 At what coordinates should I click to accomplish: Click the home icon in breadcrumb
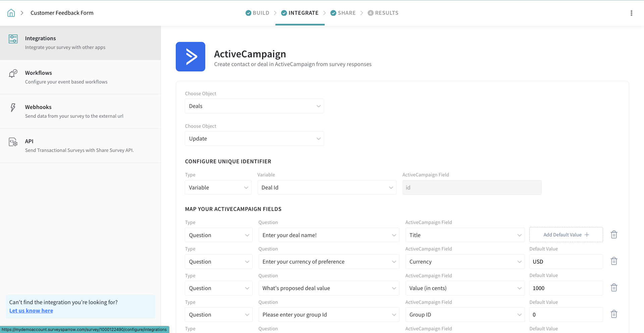11,13
